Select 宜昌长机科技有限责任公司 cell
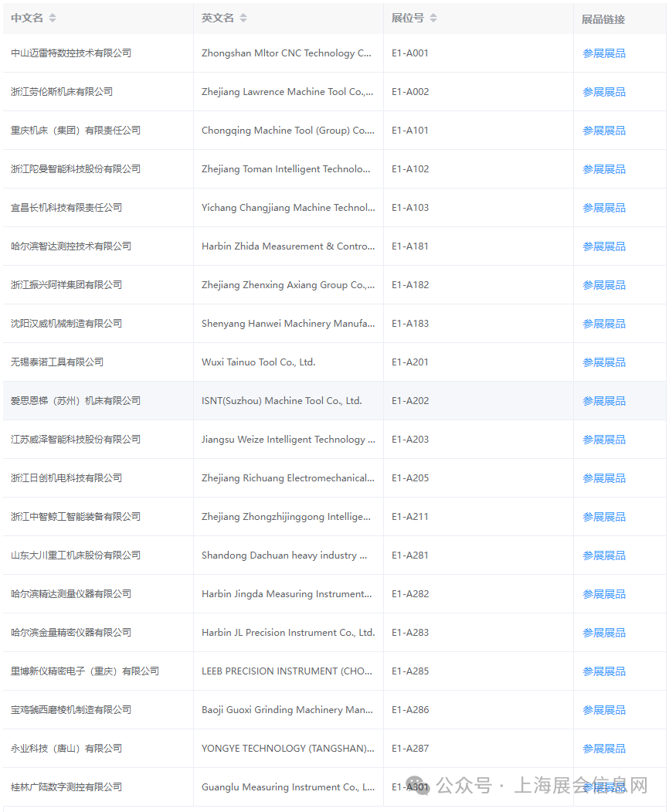 click(66, 207)
